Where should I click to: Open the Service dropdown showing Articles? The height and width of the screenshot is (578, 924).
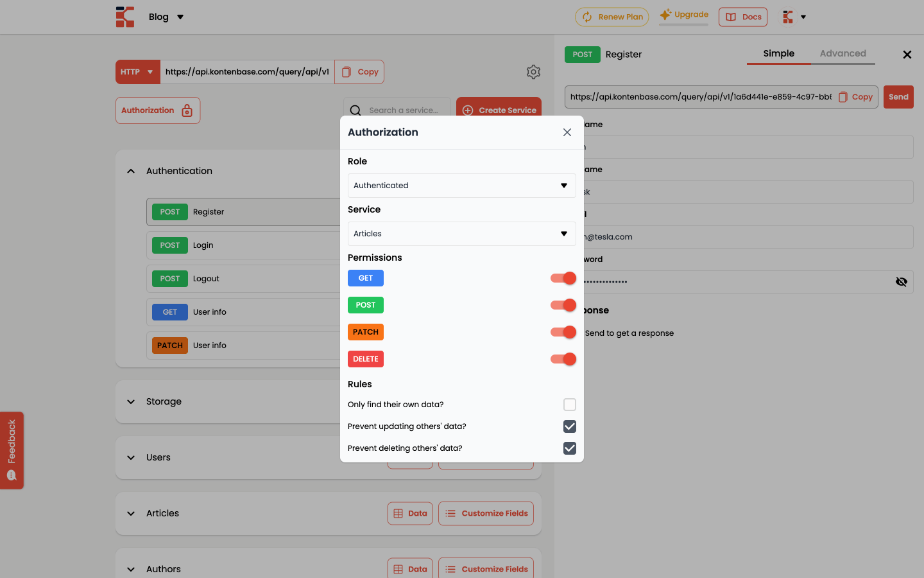[x=461, y=234]
